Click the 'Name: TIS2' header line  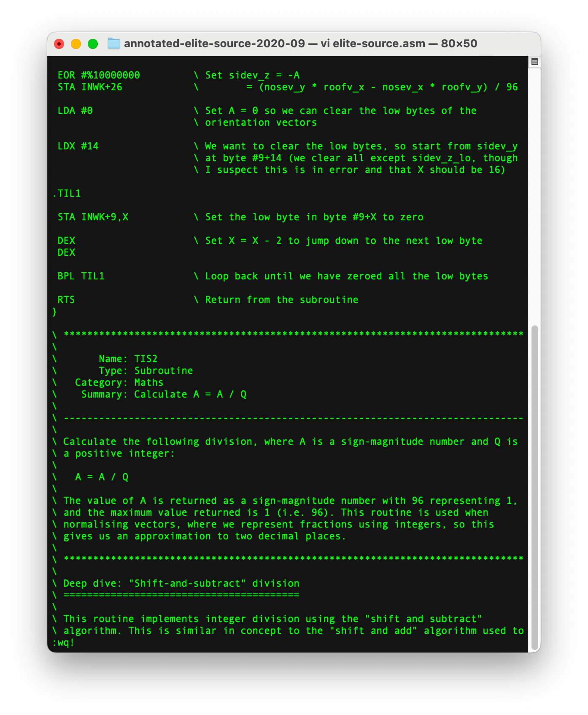tap(128, 359)
